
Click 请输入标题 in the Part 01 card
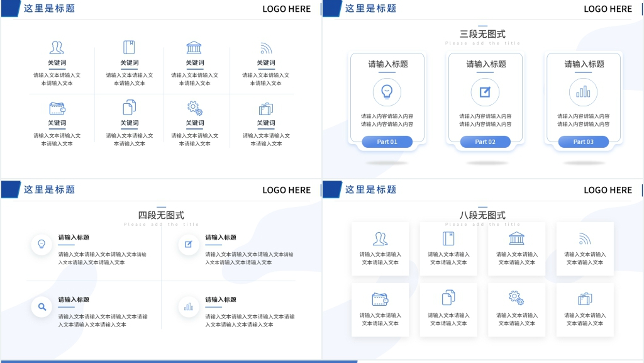[387, 64]
